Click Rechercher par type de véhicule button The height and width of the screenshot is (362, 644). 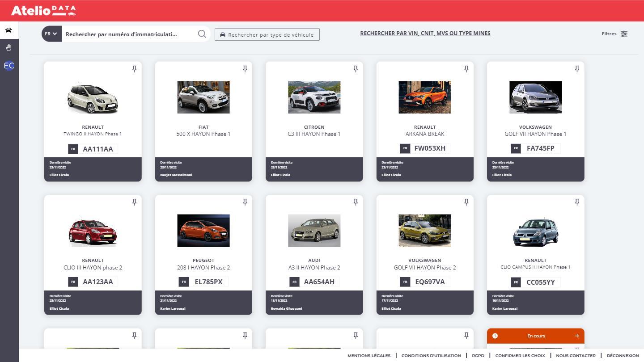click(x=267, y=34)
